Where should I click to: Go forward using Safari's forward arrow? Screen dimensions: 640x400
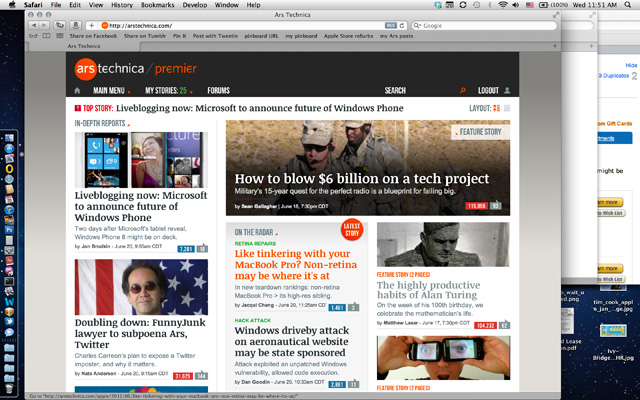coord(44,25)
